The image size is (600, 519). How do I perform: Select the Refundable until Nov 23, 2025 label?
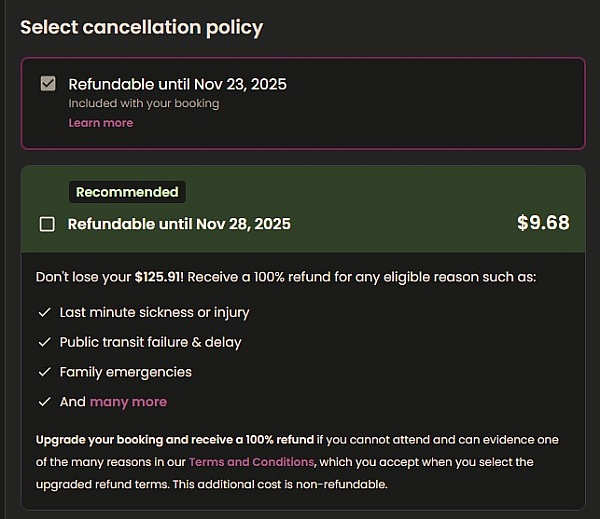coord(177,84)
